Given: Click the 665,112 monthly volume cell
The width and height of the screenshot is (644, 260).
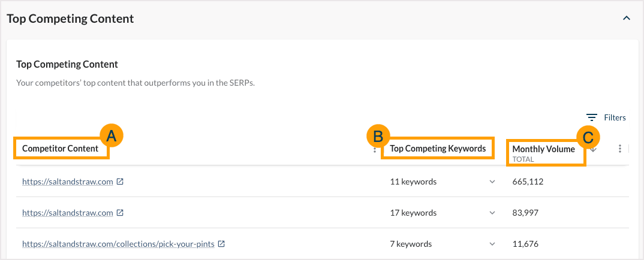Looking at the screenshot, I should (528, 182).
